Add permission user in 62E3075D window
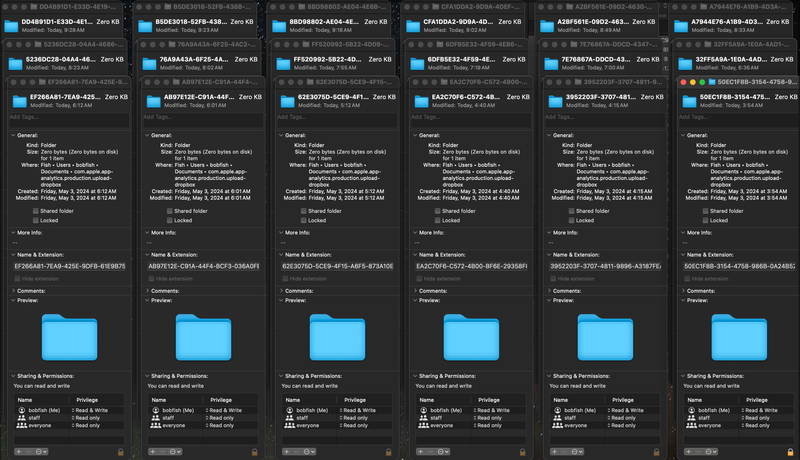Viewport: 800px width, 460px height. (x=286, y=451)
